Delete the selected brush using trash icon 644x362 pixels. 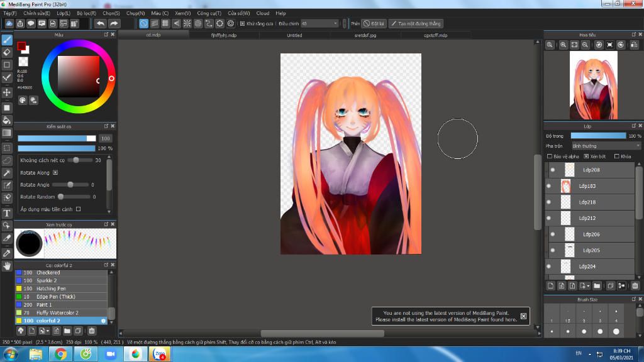click(x=92, y=331)
